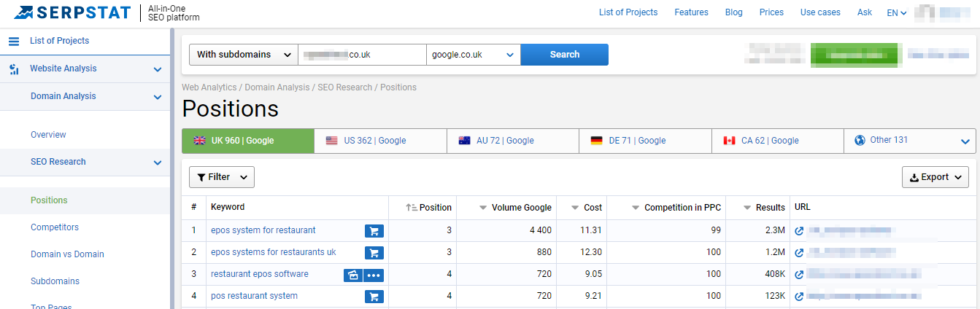Click shopping cart icon for 'epos system for restaurant'
Image resolution: width=980 pixels, height=309 pixels.
point(374,231)
